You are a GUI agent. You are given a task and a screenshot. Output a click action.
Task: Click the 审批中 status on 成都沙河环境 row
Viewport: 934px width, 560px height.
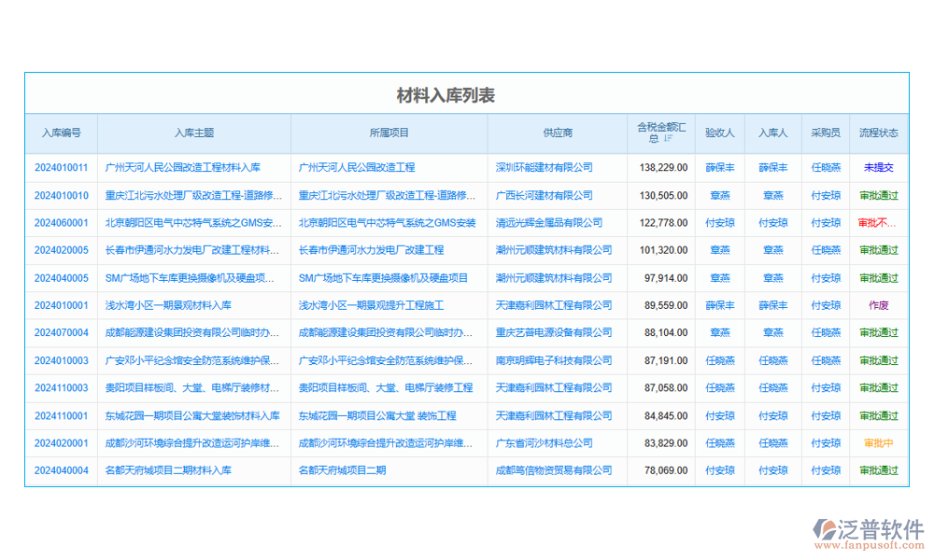pos(877,443)
